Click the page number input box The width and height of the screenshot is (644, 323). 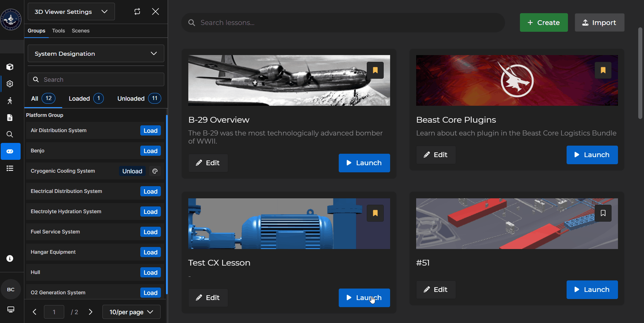[54, 312]
